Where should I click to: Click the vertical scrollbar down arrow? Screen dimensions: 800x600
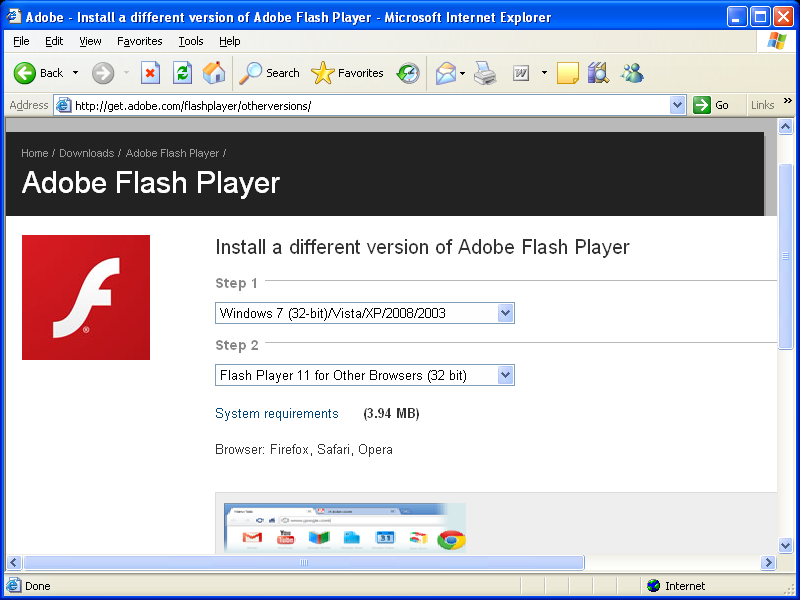786,545
